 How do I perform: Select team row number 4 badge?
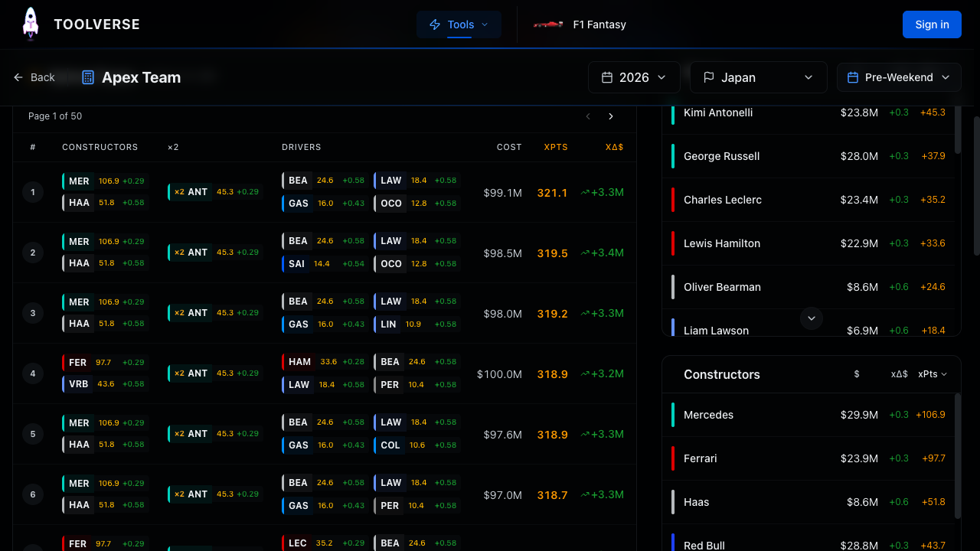point(33,373)
